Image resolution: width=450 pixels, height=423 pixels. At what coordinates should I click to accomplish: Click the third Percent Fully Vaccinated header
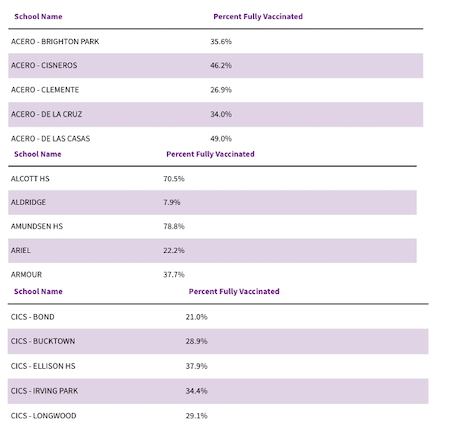(x=234, y=292)
